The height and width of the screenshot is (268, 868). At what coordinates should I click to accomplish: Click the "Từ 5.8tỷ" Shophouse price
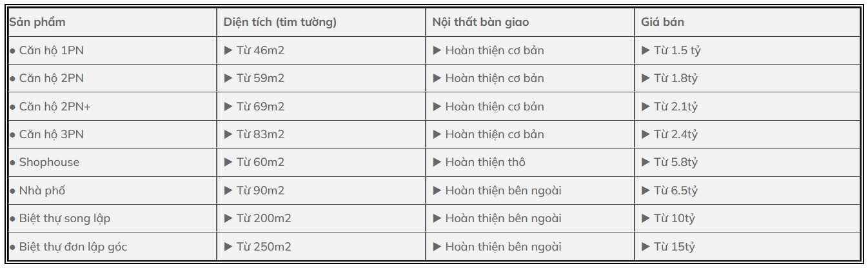coord(676,162)
